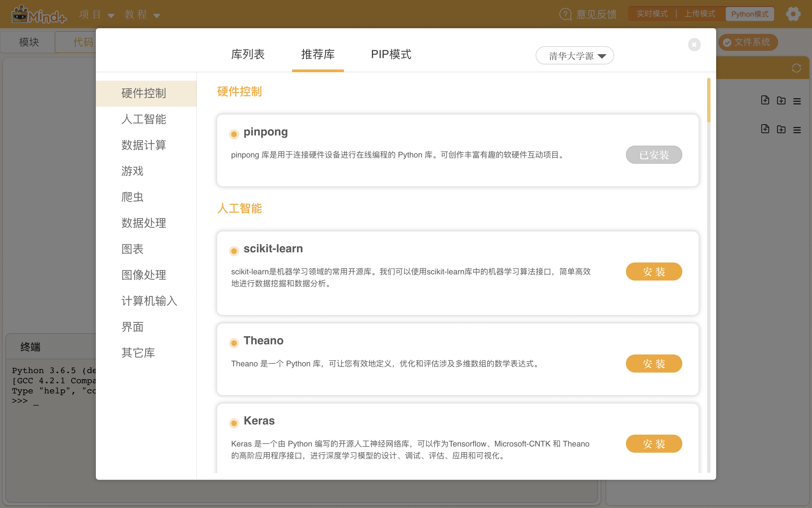The width and height of the screenshot is (812, 508).
Task: Jump to 界面 category
Action: (x=146, y=327)
